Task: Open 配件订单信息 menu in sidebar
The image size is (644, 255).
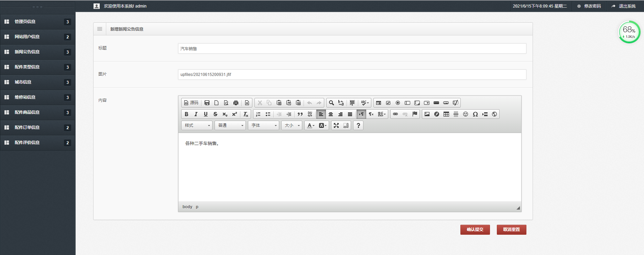Action: [x=37, y=127]
